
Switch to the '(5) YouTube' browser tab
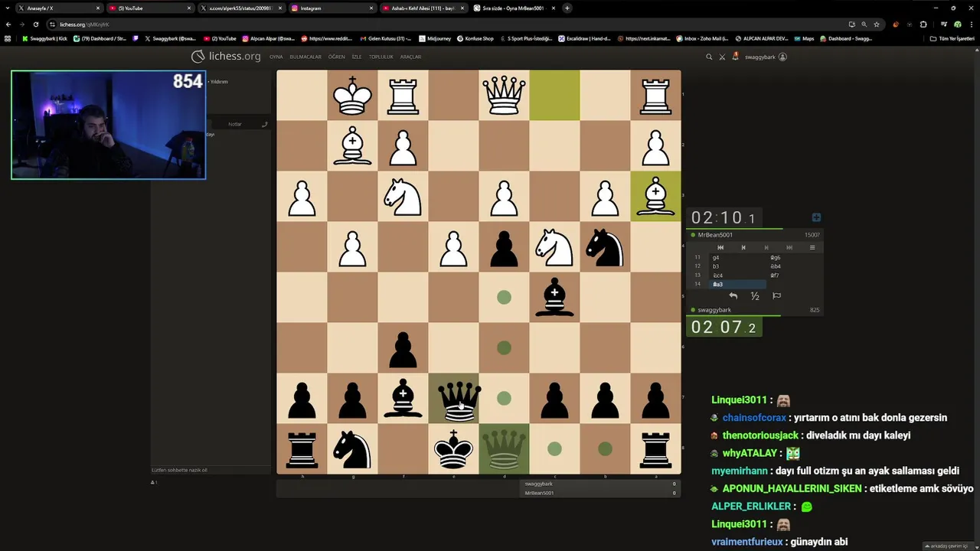pyautogui.click(x=150, y=8)
